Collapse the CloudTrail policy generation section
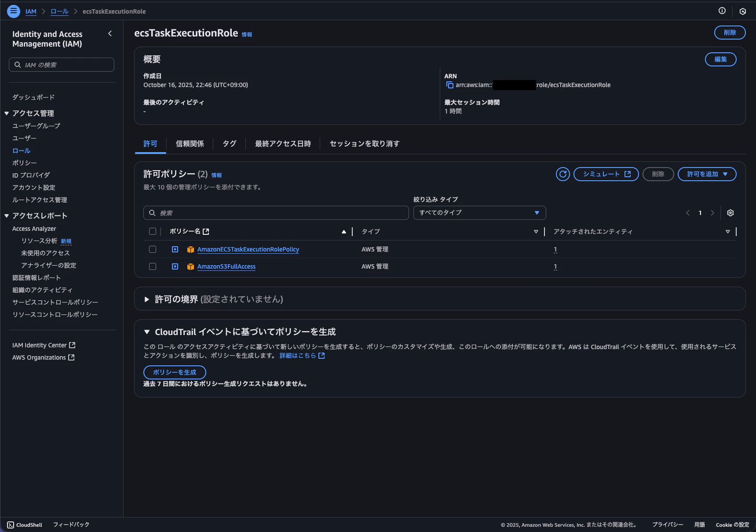Viewport: 756px width, 532px height. point(147,332)
